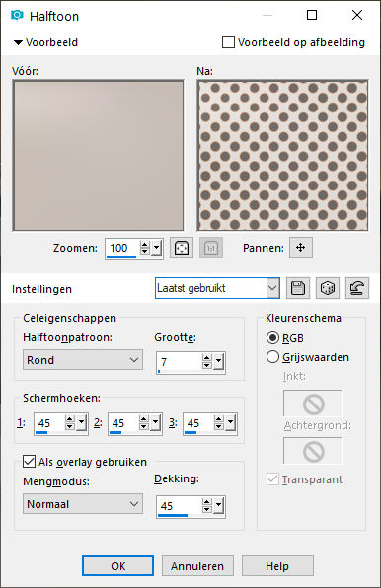Click Schermhoek 3 value field
Viewport: 381px width, 588px height.
(x=198, y=423)
